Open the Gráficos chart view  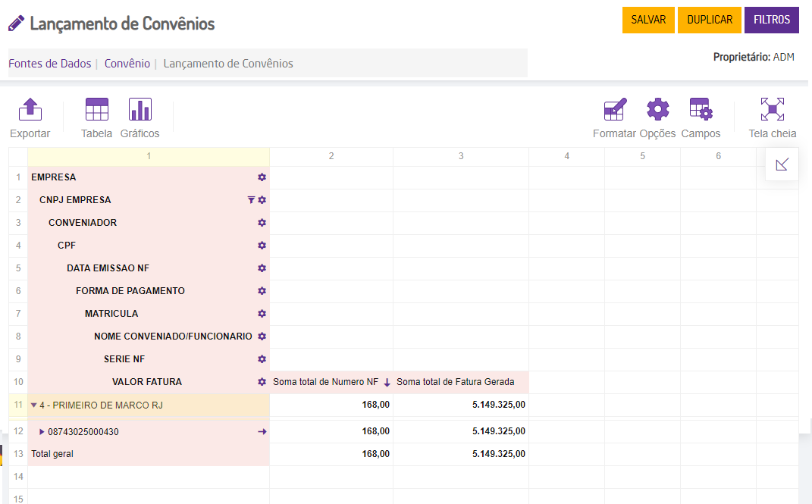click(140, 111)
